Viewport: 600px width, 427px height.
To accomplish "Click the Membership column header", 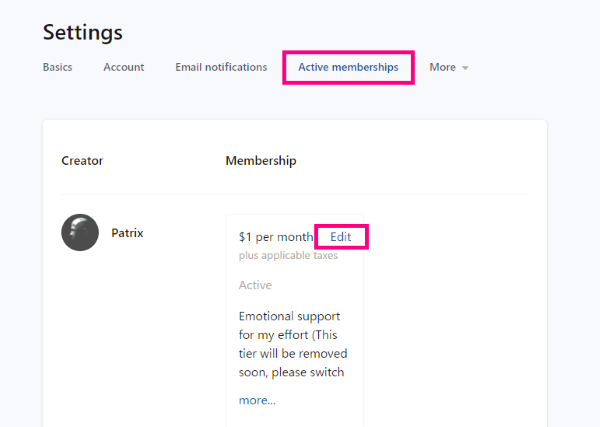I will coord(261,161).
